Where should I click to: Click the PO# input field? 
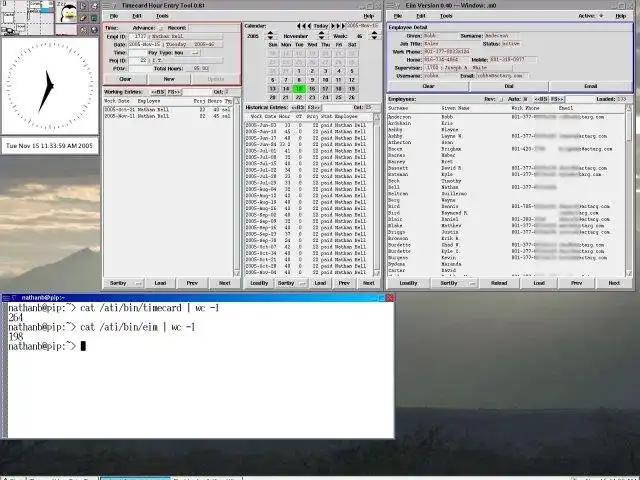pos(140,69)
